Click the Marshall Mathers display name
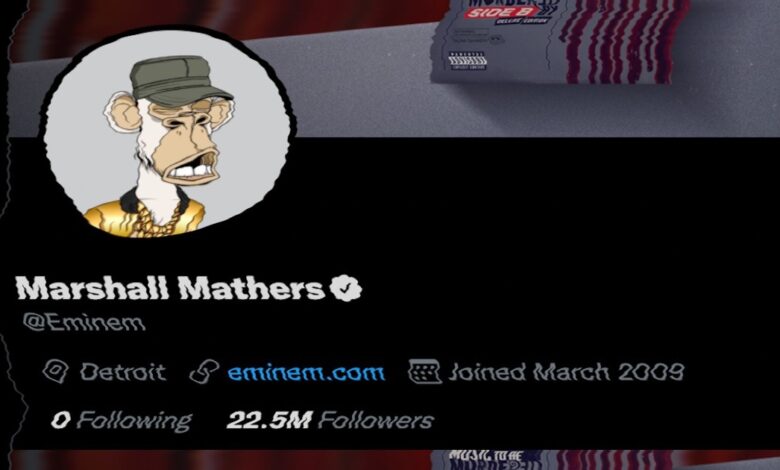 click(x=171, y=287)
